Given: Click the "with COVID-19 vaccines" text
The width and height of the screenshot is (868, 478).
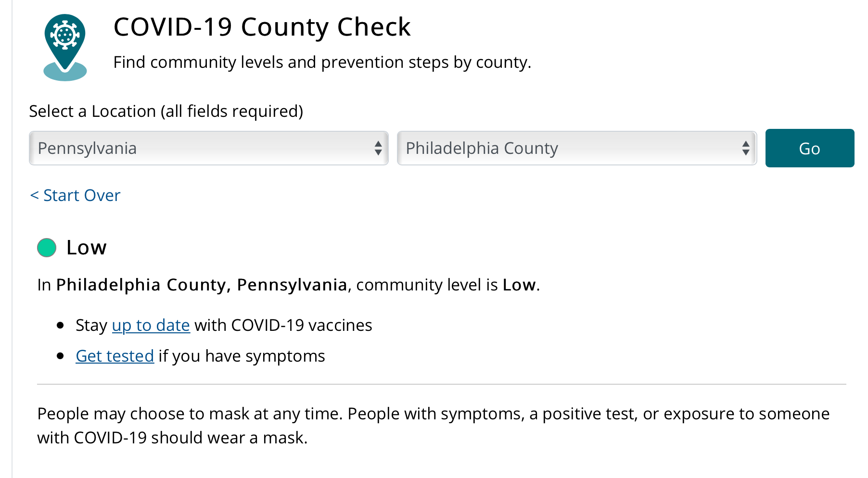Looking at the screenshot, I should (283, 326).
